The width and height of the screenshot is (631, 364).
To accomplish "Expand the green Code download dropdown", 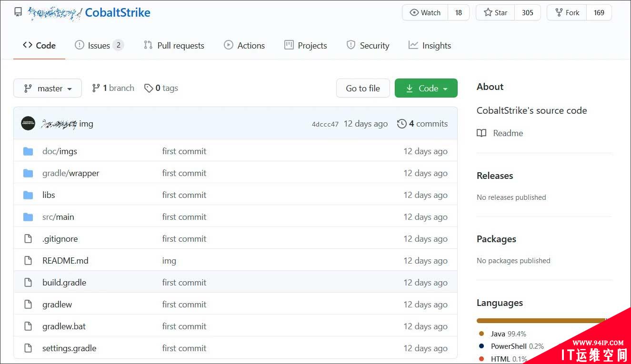I will click(x=426, y=88).
